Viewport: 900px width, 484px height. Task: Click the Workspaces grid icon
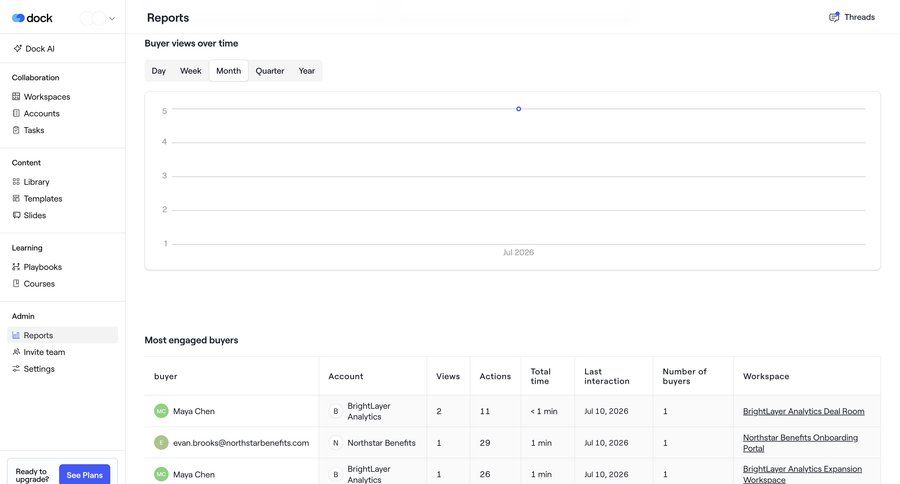pyautogui.click(x=16, y=96)
